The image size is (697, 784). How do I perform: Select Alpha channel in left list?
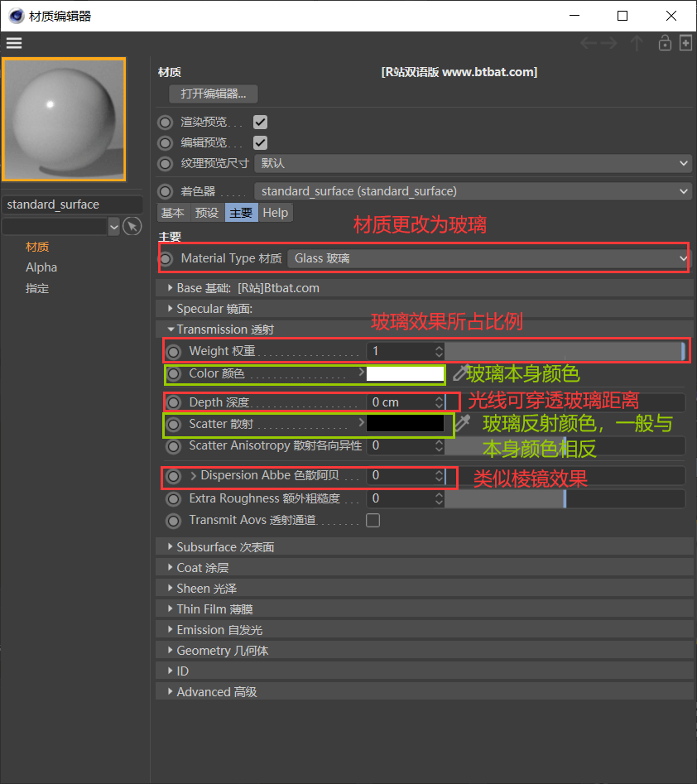(x=41, y=267)
